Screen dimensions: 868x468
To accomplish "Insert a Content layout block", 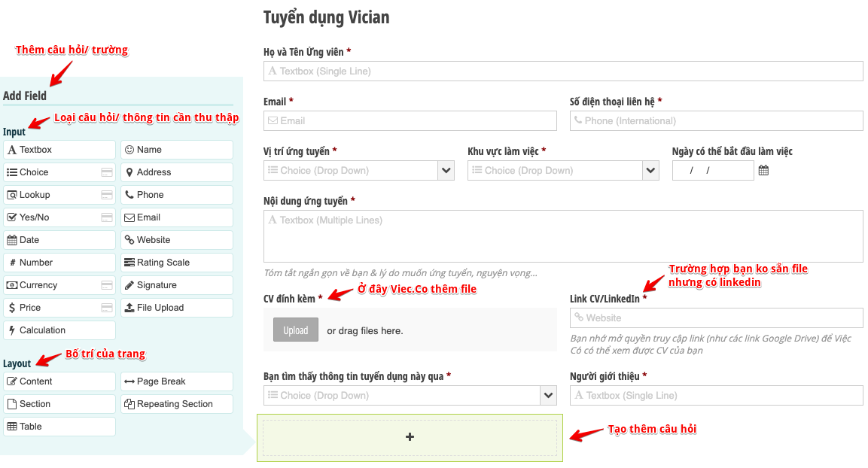I will coord(59,381).
